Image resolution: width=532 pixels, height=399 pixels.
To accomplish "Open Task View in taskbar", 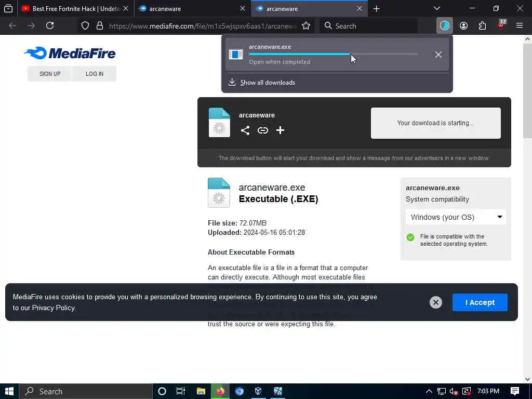I will coord(181,391).
